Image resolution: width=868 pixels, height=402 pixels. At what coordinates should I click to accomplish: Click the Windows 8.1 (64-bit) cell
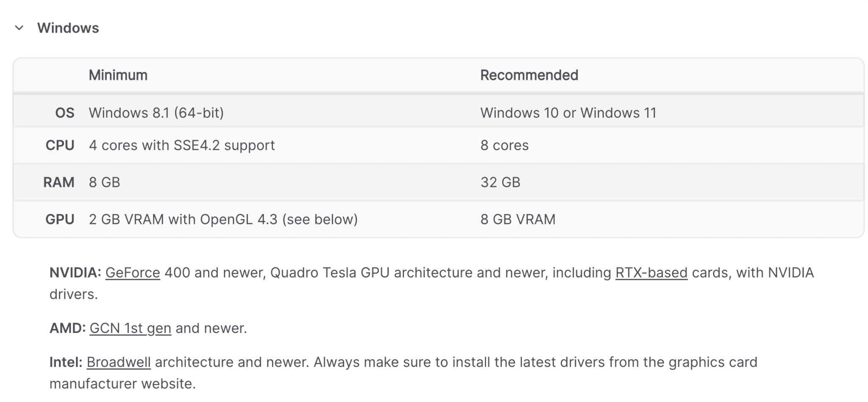156,113
